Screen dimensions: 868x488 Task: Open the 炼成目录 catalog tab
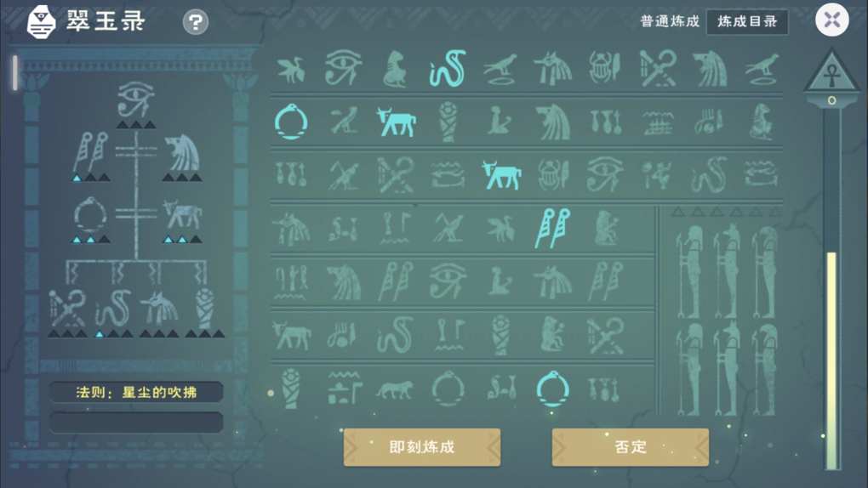click(x=747, y=21)
